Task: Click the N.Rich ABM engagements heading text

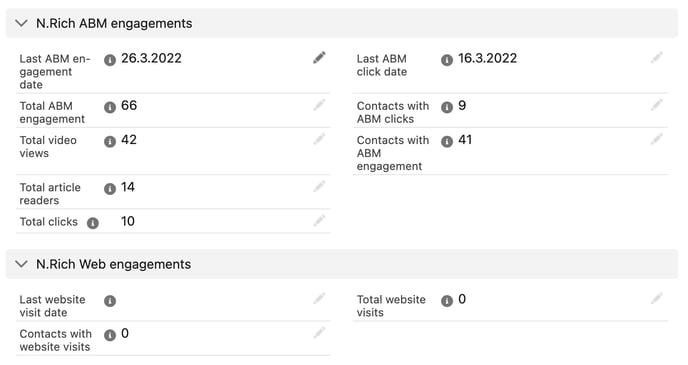Action: [114, 23]
